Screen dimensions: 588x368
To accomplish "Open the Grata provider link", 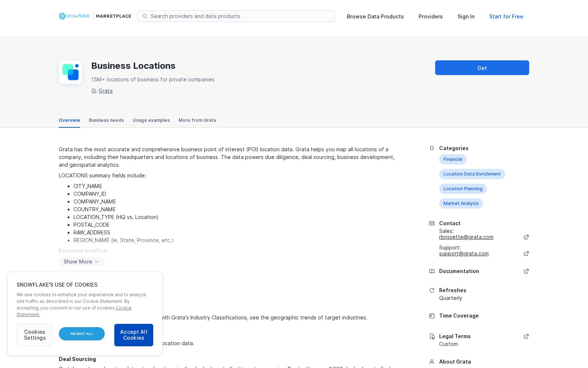I will [x=105, y=91].
